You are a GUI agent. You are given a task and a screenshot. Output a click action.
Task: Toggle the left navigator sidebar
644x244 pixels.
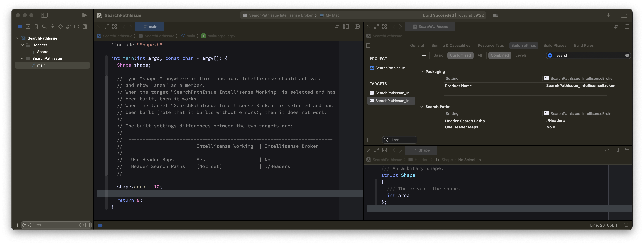(44, 15)
